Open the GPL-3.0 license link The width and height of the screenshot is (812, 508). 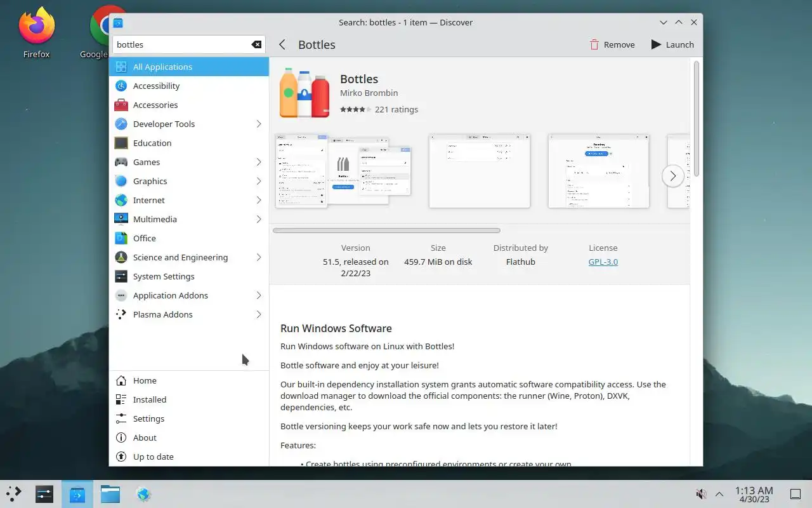click(x=603, y=262)
